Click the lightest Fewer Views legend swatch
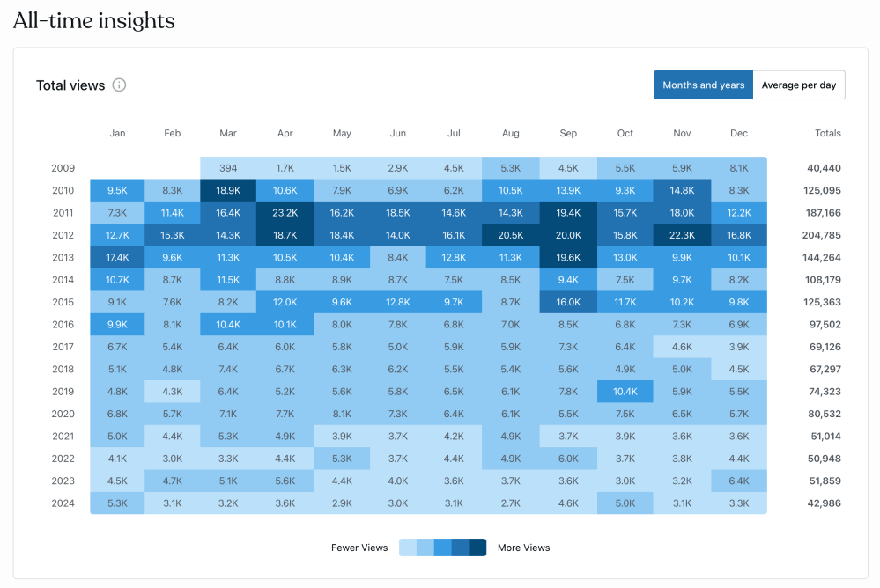880x588 pixels. pos(407,548)
